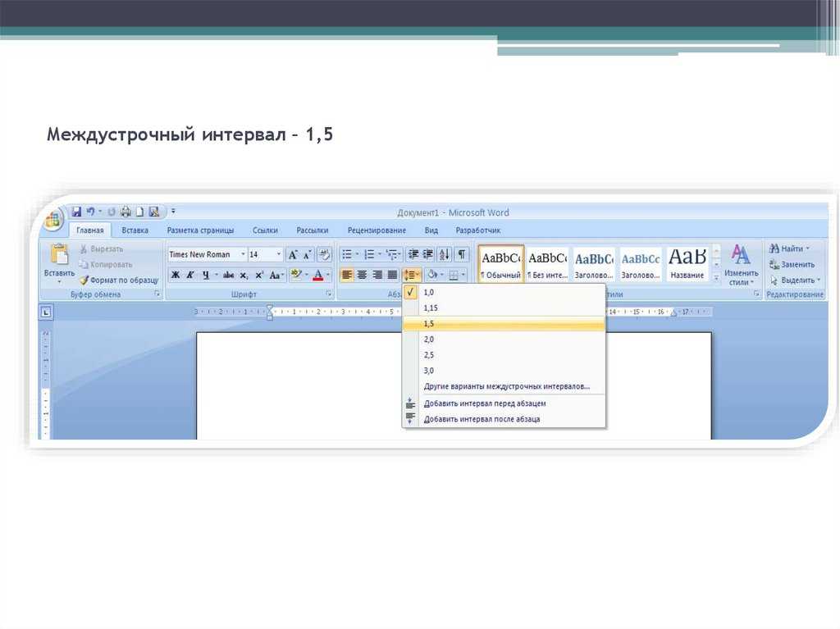This screenshot has width=840, height=629.
Task: Click the line spacing button
Action: pyautogui.click(x=412, y=276)
